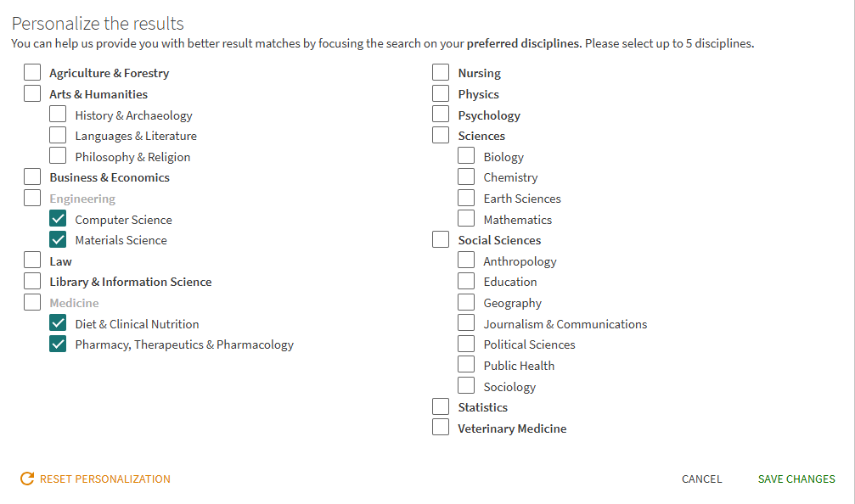Check the Veterinary Medicine checkbox
The image size is (855, 504).
[x=441, y=428]
